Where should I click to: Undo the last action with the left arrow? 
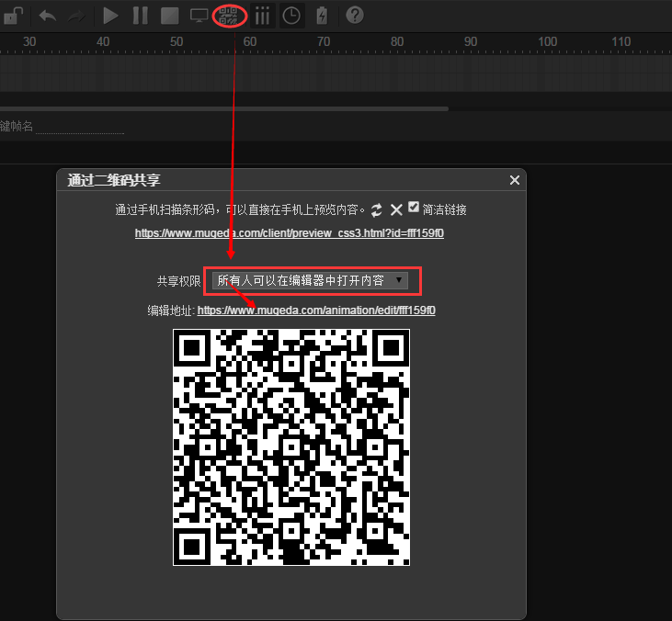(x=48, y=17)
